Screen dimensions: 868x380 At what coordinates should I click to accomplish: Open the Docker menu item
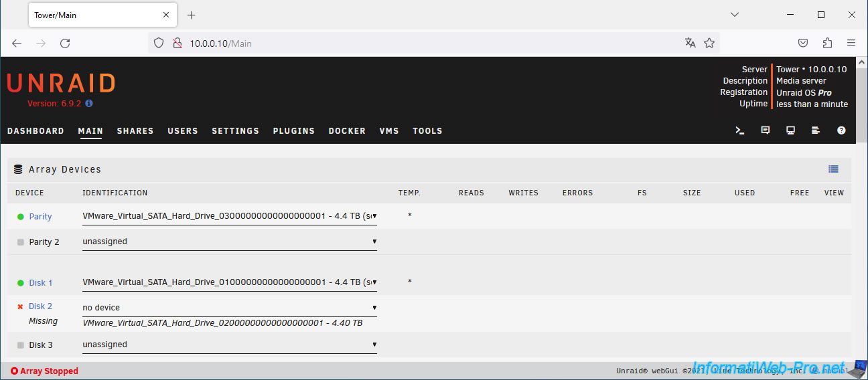click(x=347, y=131)
